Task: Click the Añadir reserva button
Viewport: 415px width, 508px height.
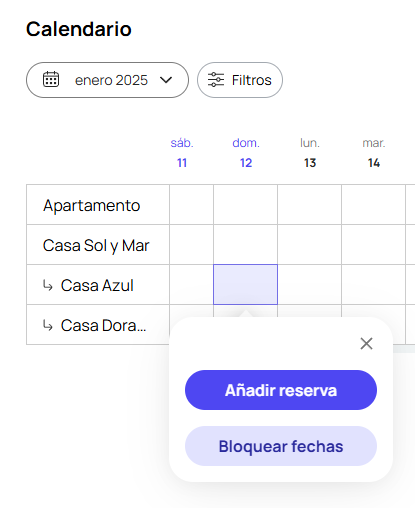Action: click(x=281, y=390)
